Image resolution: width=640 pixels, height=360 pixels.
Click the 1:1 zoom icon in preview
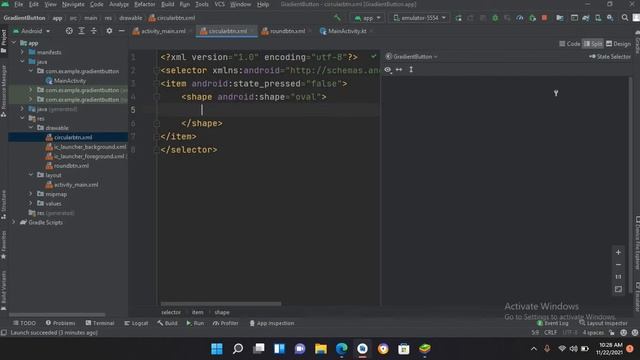[x=618, y=277]
